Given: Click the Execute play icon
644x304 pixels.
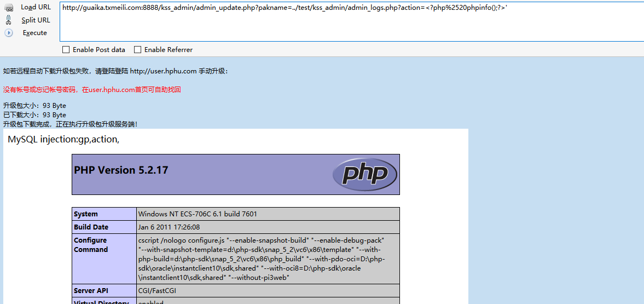Looking at the screenshot, I should coord(9,33).
